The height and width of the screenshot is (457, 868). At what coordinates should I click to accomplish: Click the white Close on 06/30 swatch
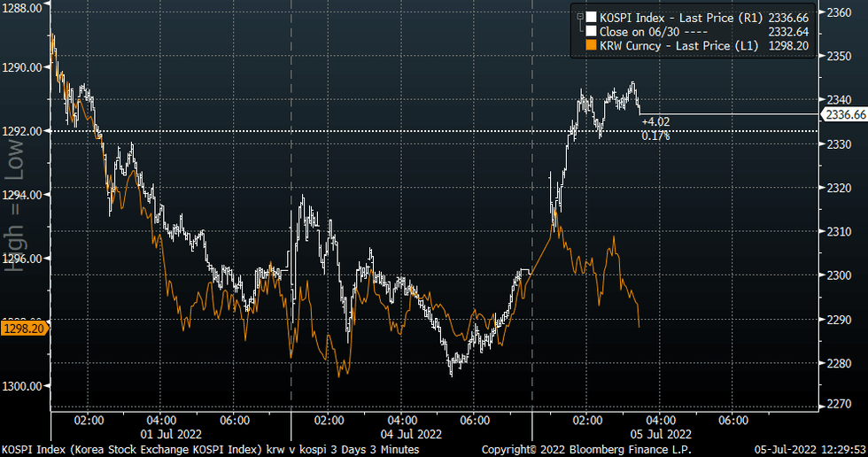pos(591,31)
